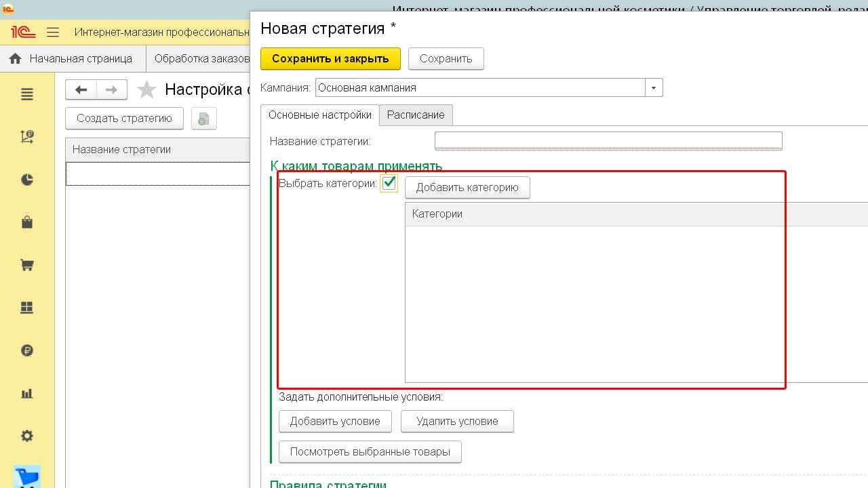Click 'Сохранить и закрыть' button
This screenshot has width=868, height=488.
click(330, 58)
